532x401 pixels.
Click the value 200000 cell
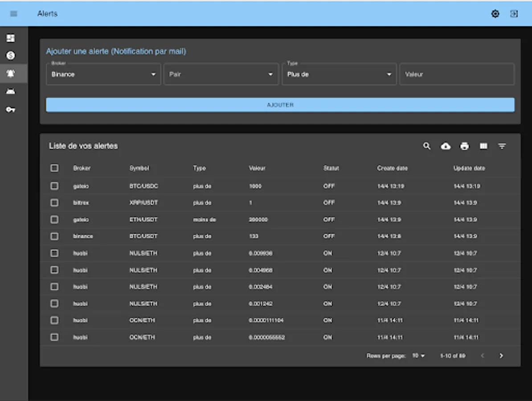(258, 220)
